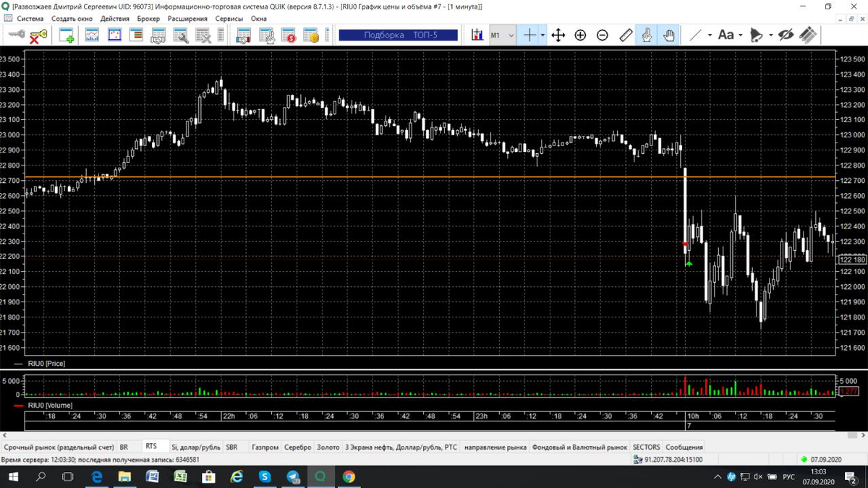The image size is (868, 488).
Task: Select the Aa text label tool
Action: [x=726, y=35]
